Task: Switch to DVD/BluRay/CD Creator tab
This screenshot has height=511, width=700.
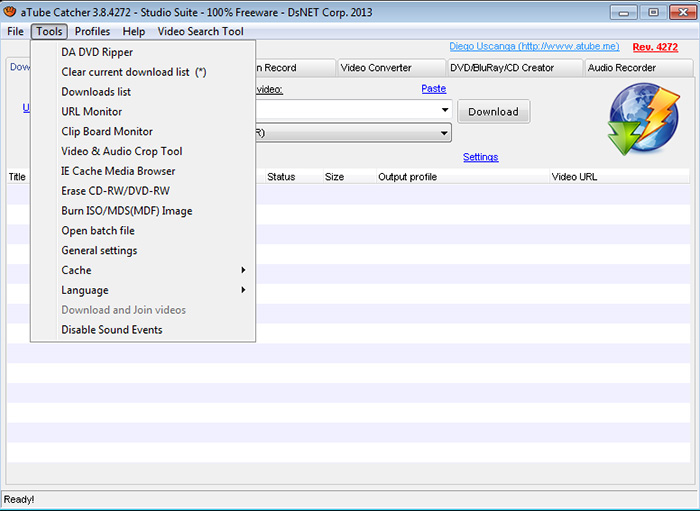Action: pos(515,68)
